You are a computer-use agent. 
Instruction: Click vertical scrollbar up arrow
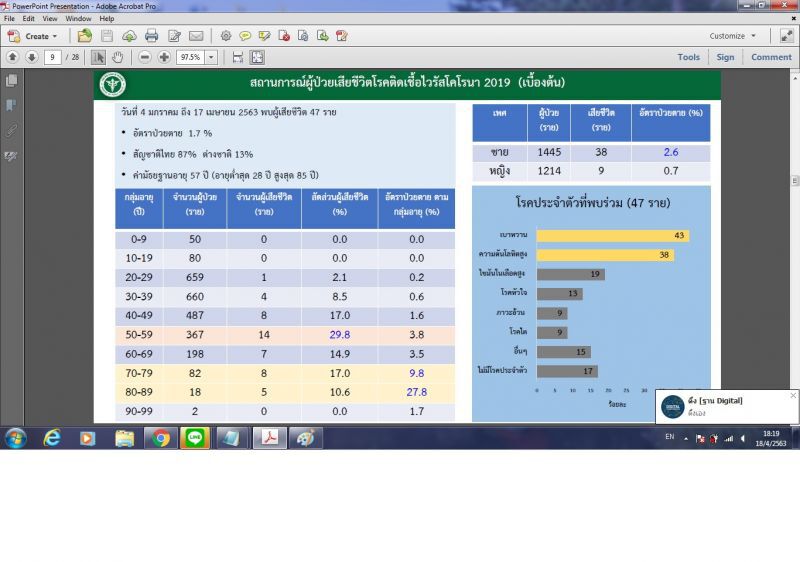coord(795,79)
